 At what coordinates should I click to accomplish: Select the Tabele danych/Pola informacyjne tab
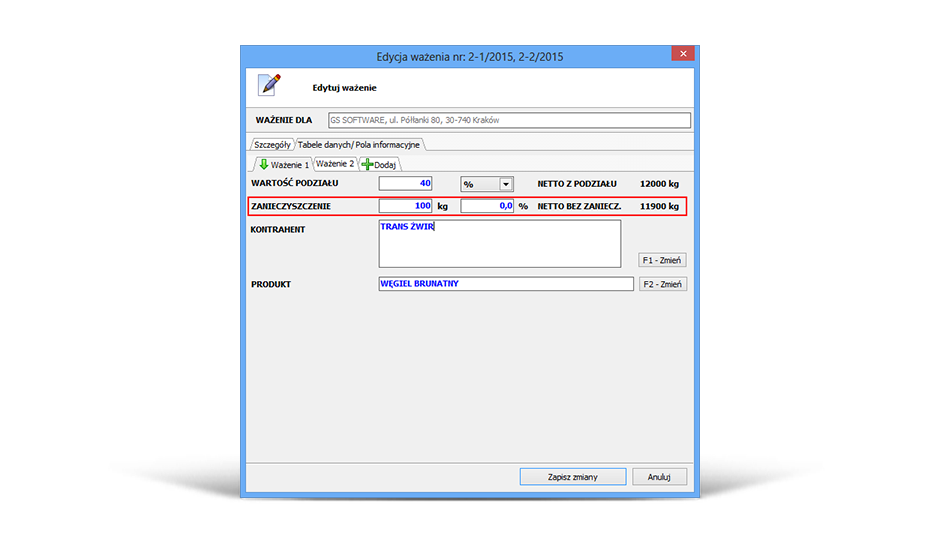pyautogui.click(x=360, y=145)
